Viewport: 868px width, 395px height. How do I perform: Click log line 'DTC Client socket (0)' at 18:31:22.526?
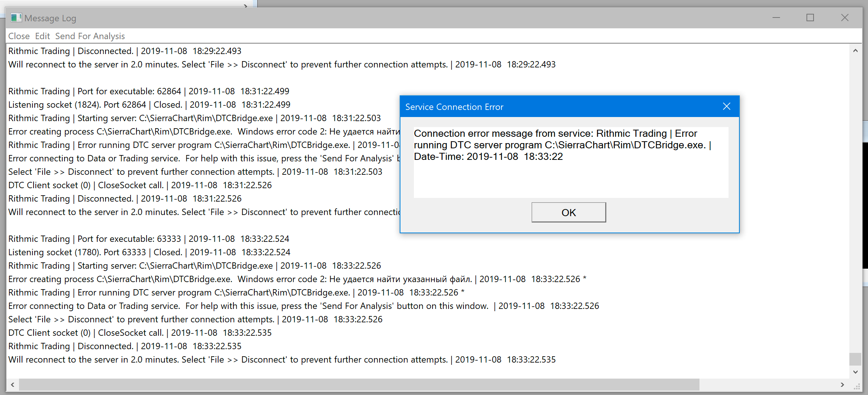tap(140, 185)
